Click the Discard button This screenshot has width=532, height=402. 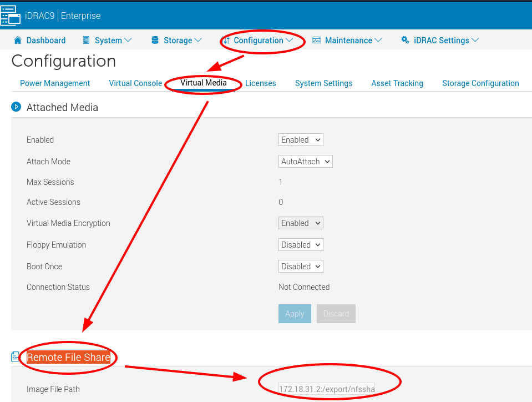tap(336, 314)
